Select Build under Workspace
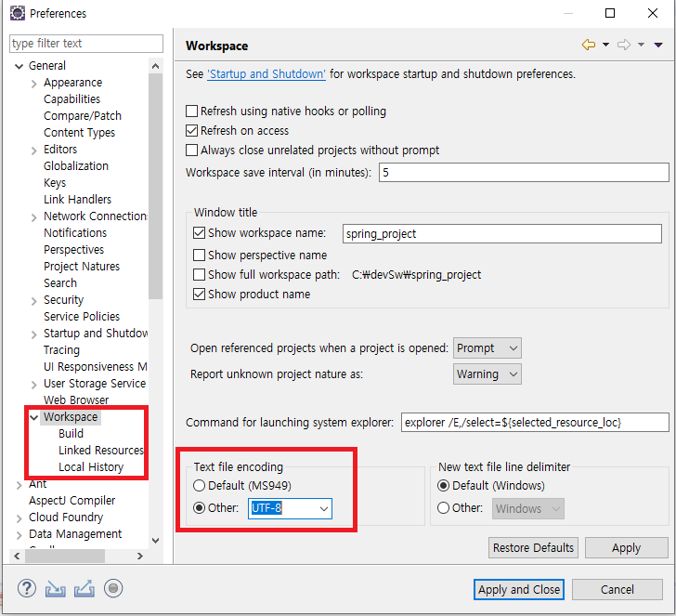 coord(71,434)
